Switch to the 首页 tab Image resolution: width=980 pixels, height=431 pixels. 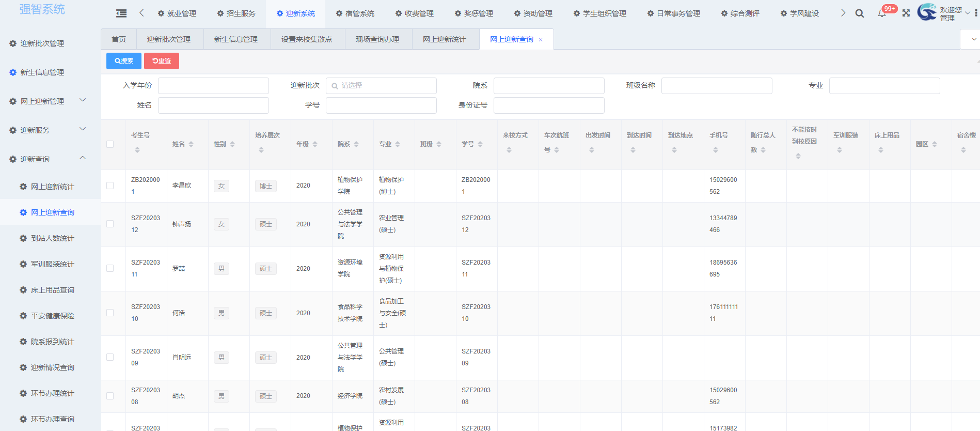119,39
